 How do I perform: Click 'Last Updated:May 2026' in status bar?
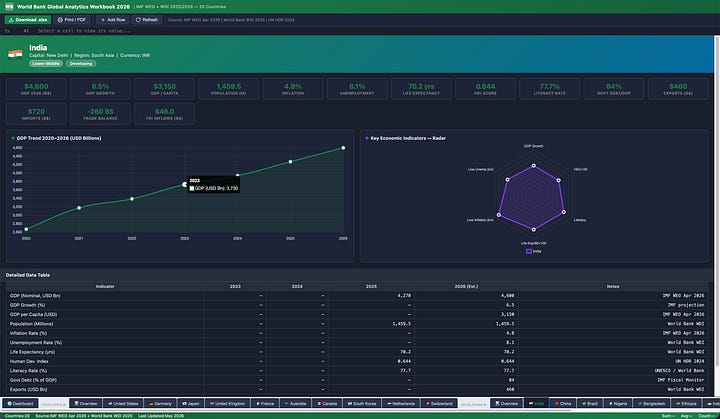coord(161,416)
